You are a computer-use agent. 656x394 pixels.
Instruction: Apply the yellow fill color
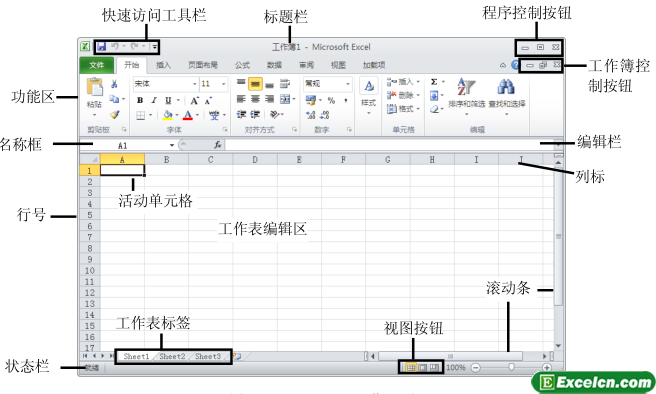point(167,115)
